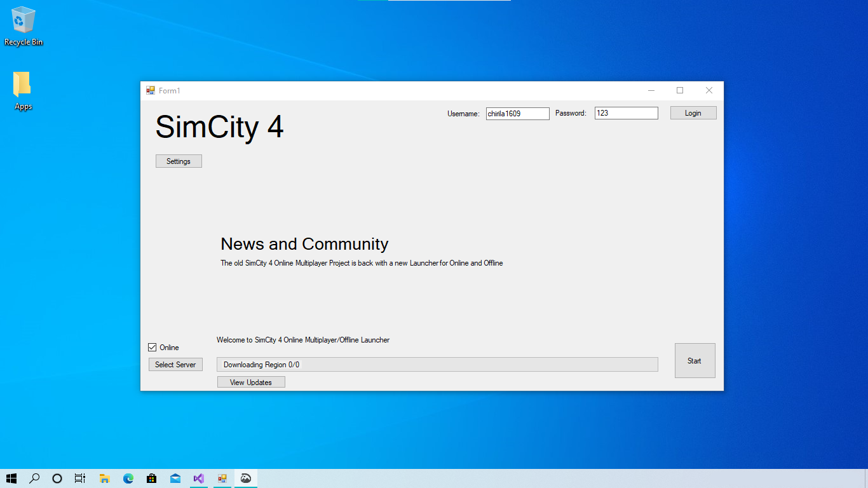Open the Settings button
This screenshot has width=868, height=488.
(x=179, y=161)
